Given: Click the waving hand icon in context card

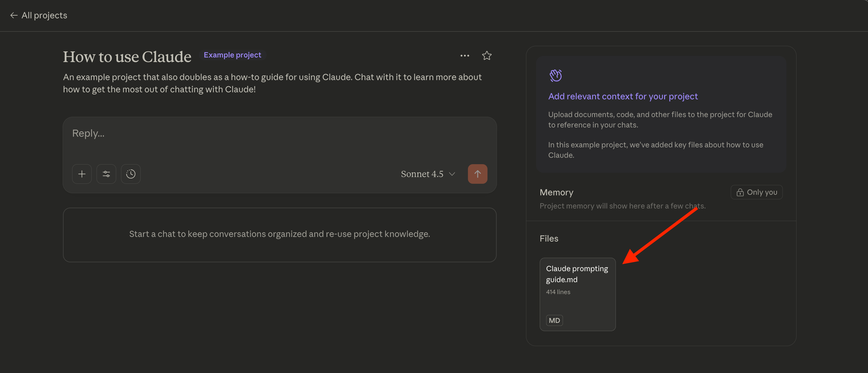Looking at the screenshot, I should point(556,76).
